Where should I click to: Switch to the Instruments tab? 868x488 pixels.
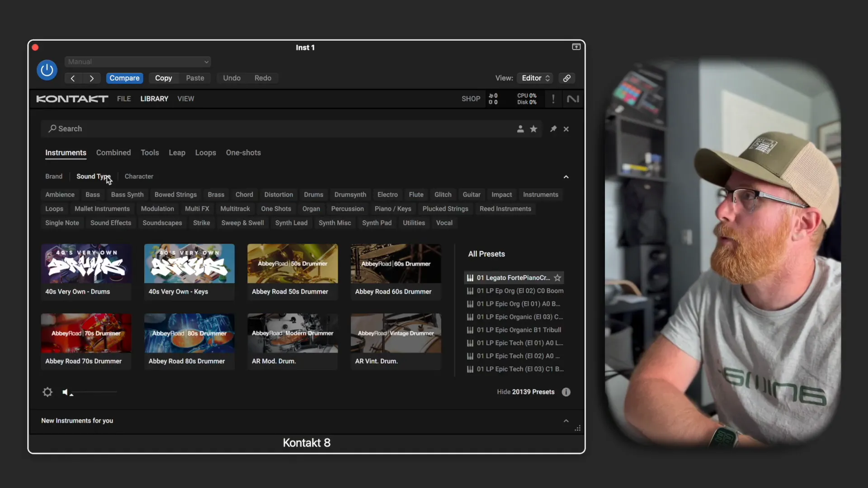coord(66,153)
